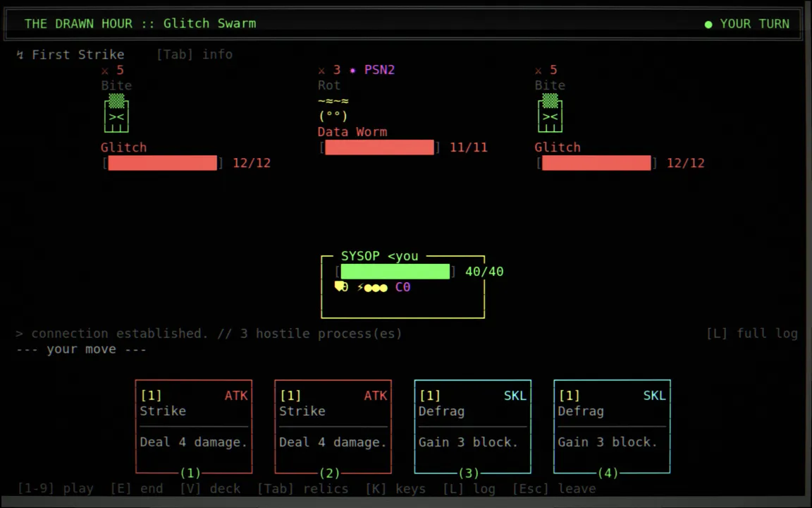Open [K] keys help
The image size is (812, 508).
(395, 489)
